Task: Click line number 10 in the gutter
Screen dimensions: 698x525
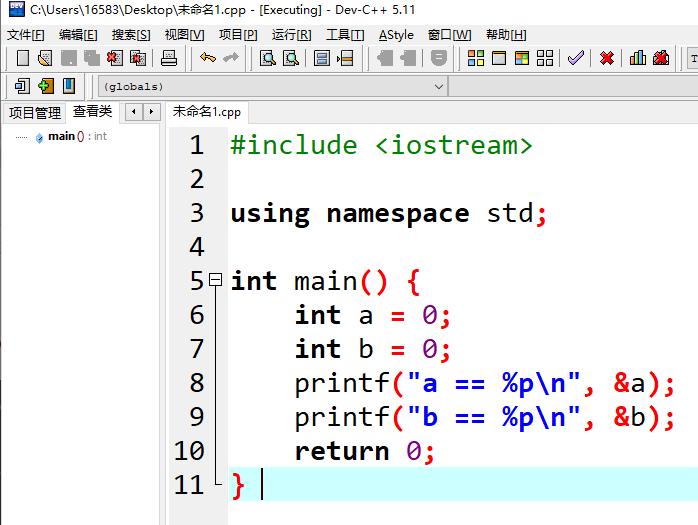Action: [189, 451]
